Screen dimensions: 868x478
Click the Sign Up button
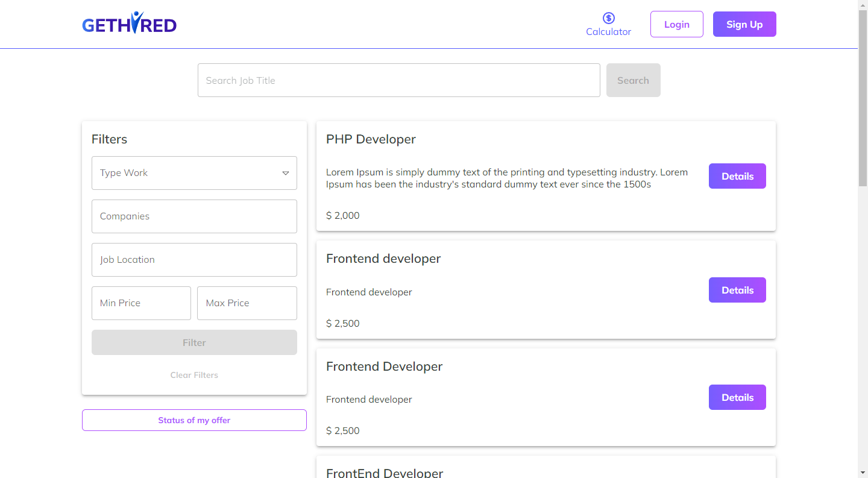tap(744, 24)
